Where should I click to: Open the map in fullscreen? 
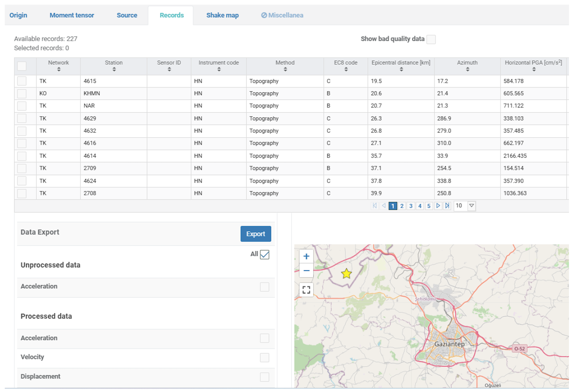306,290
